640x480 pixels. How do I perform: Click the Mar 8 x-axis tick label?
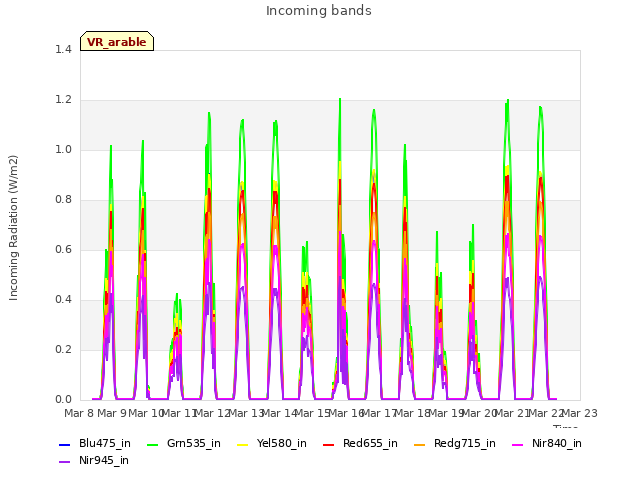point(80,413)
